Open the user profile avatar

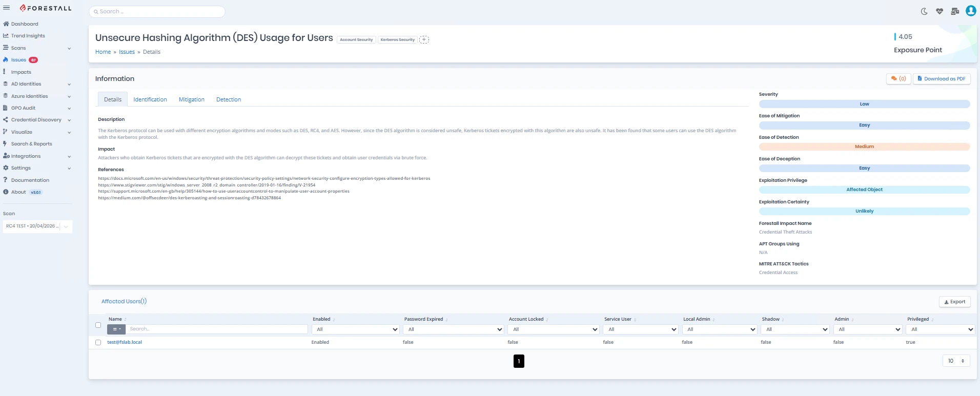[971, 11]
